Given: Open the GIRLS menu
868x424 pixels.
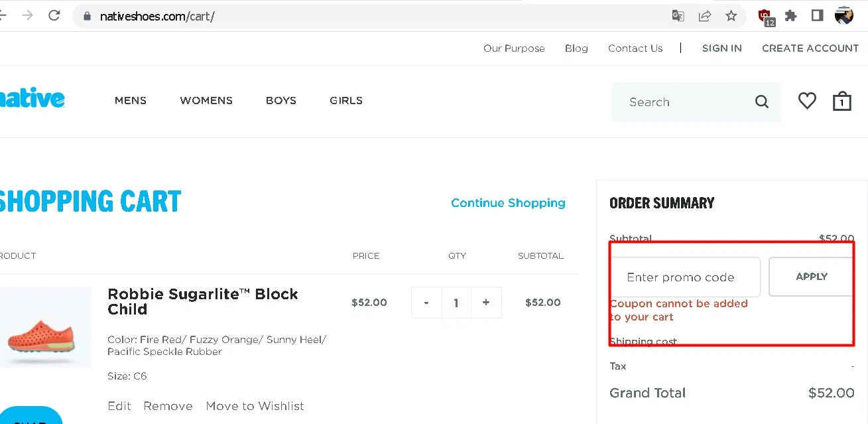Looking at the screenshot, I should point(346,101).
